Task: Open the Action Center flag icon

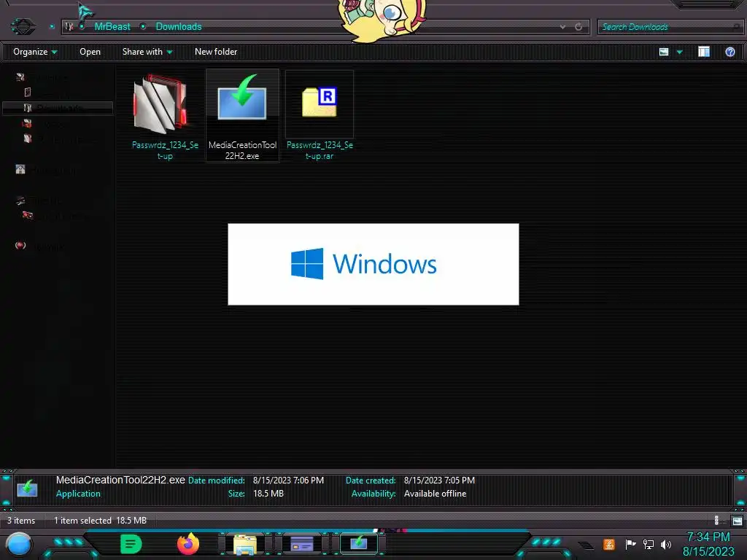Action: pos(630,544)
